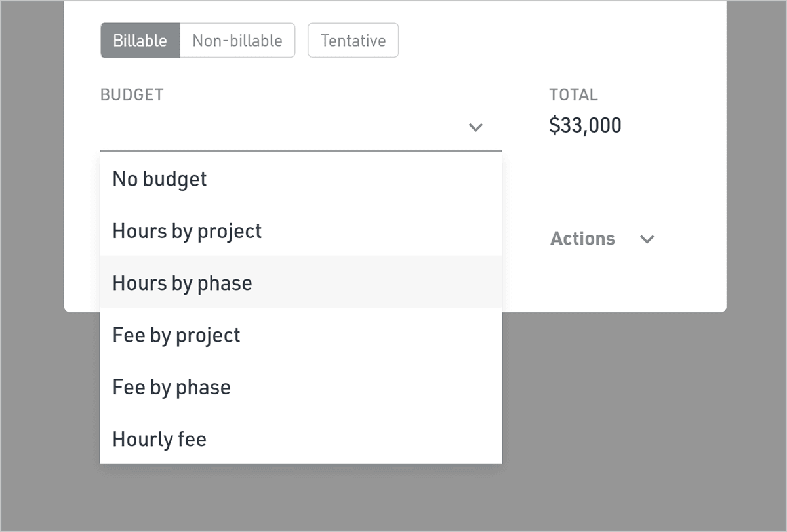Click the BUDGET field label
The image size is (787, 532).
132,95
